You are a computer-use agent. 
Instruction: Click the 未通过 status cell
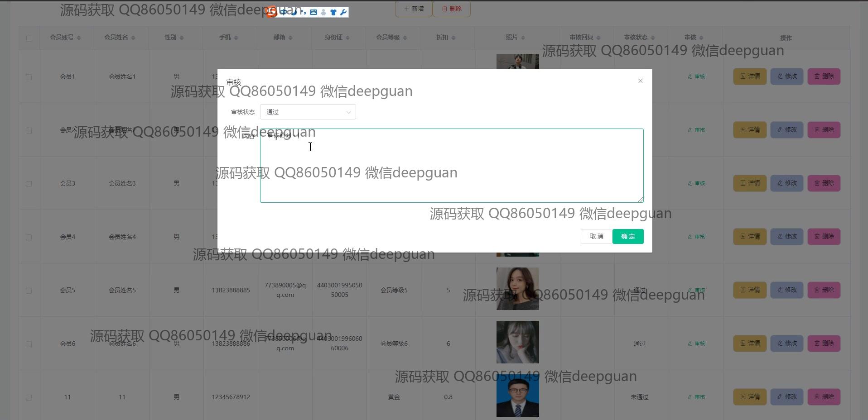639,397
